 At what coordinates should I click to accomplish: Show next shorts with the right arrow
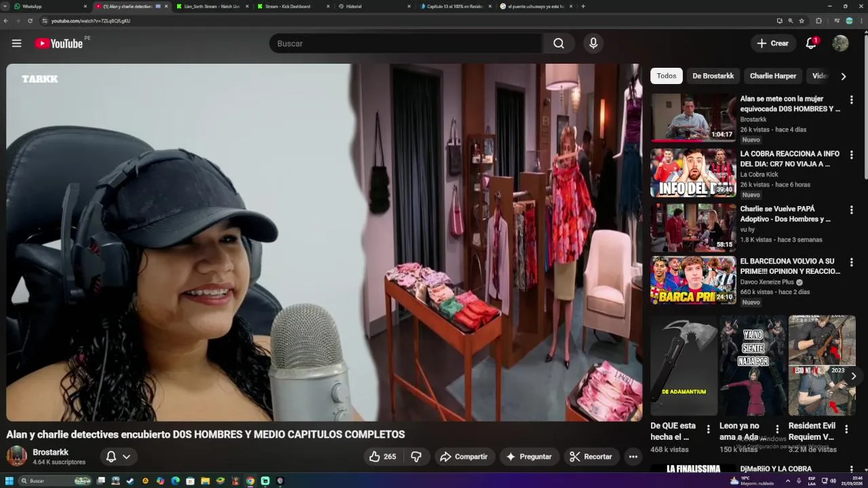click(x=854, y=375)
